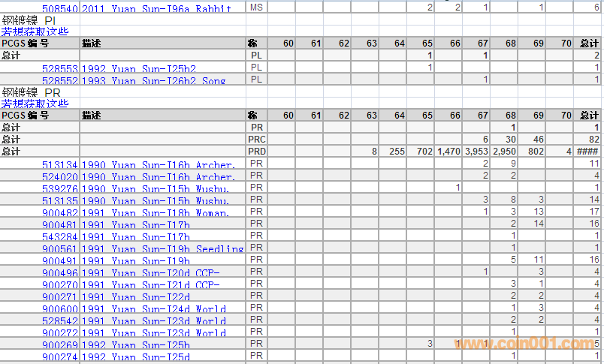Click PCGS number 539276 link
Screen dimensions: 604x364
point(60,188)
